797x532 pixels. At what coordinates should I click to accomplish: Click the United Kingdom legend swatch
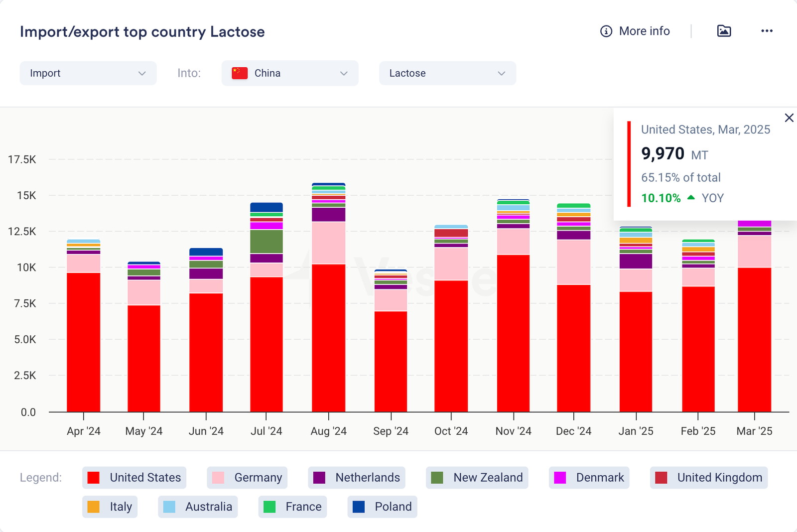(x=661, y=478)
